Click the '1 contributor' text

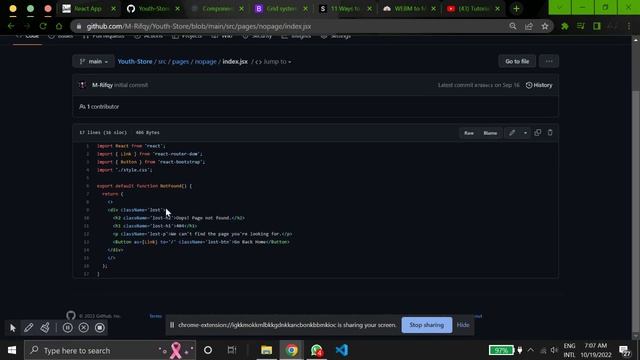(102, 107)
